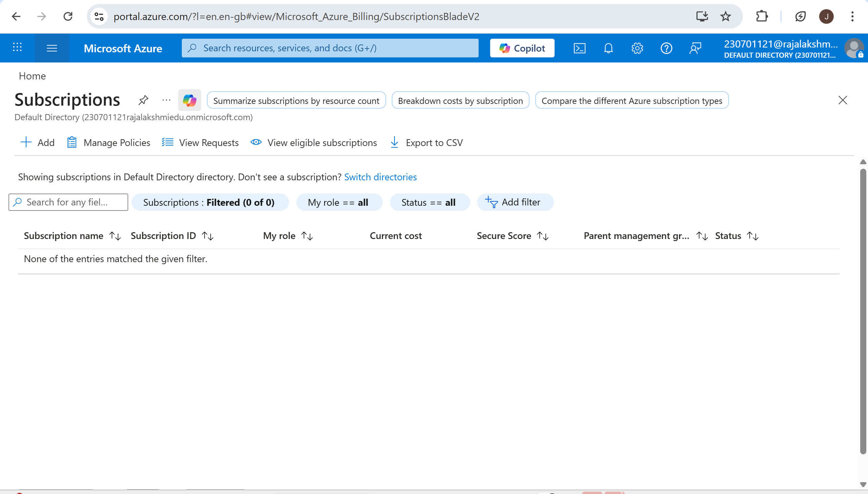Open notifications bell
This screenshot has width=868, height=494.
(609, 48)
